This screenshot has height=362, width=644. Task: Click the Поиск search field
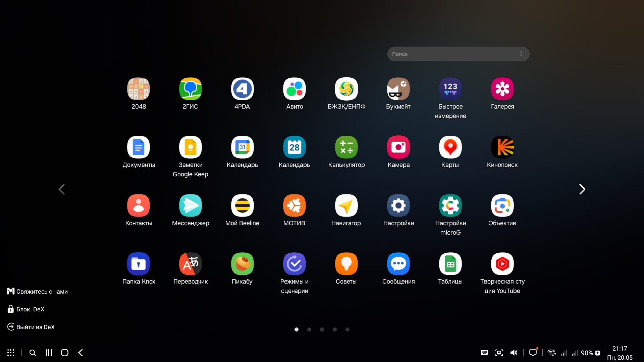458,54
